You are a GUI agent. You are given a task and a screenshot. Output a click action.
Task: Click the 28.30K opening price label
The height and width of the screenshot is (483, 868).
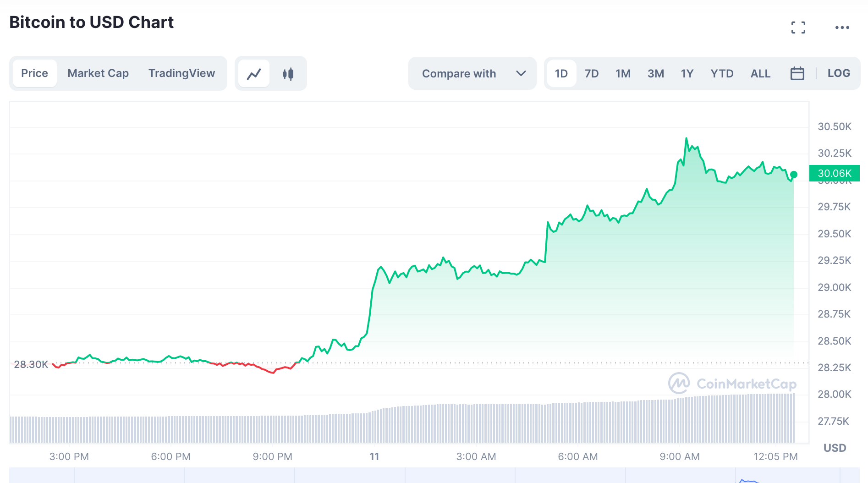[x=31, y=364]
